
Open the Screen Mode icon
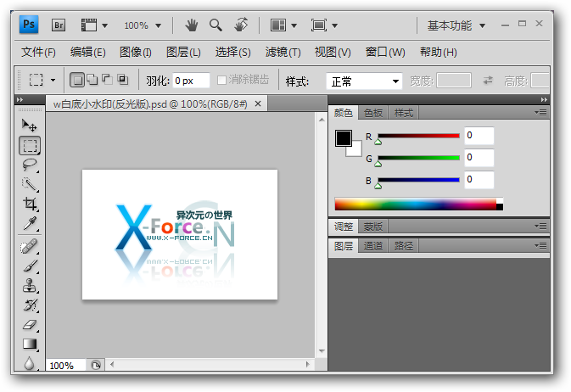319,25
